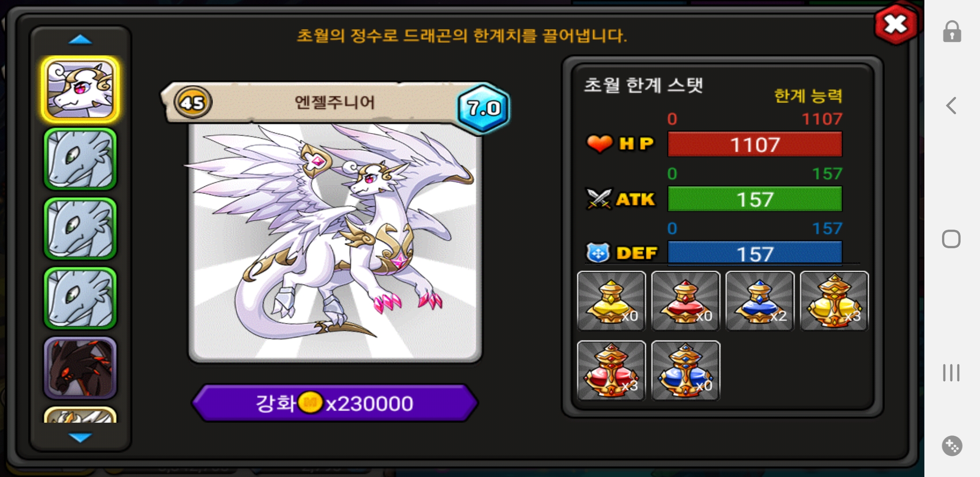Select the small red potion x0

pos(686,301)
